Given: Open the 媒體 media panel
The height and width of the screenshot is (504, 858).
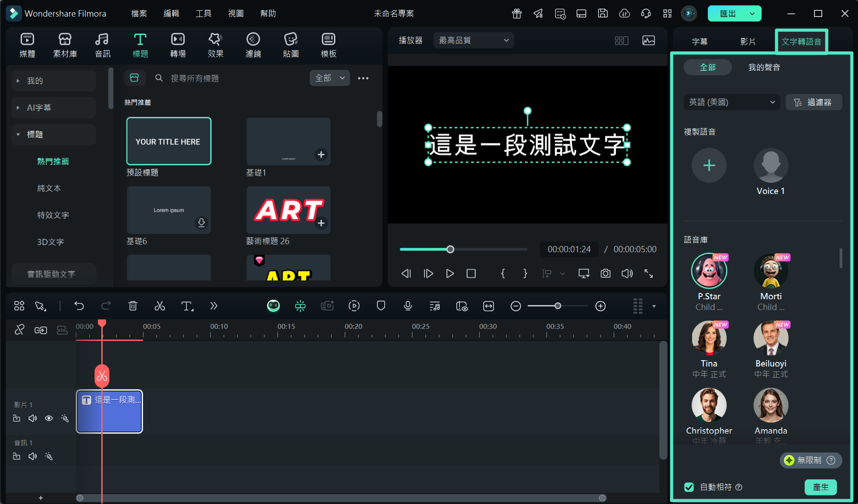Looking at the screenshot, I should [27, 45].
